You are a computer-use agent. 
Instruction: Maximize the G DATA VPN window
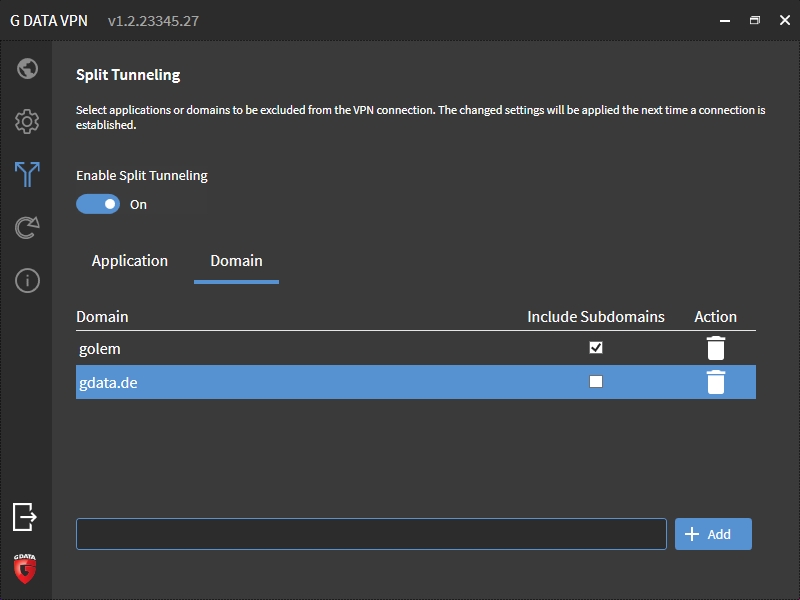pyautogui.click(x=755, y=20)
